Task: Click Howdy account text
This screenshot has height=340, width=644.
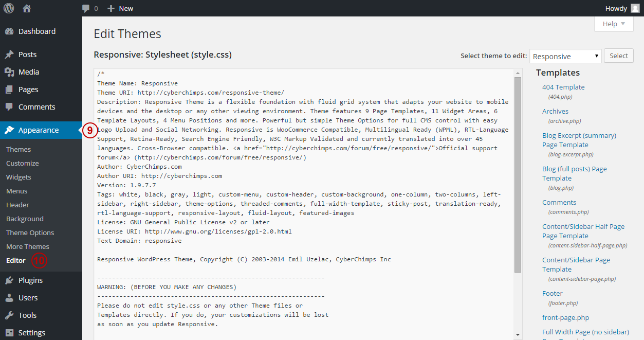Action: coord(616,8)
